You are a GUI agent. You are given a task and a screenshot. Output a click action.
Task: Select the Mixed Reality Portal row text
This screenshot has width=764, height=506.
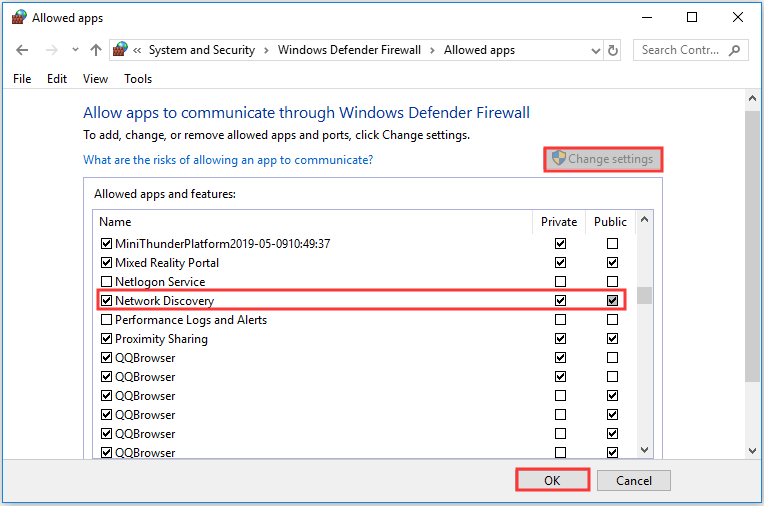pyautogui.click(x=167, y=263)
